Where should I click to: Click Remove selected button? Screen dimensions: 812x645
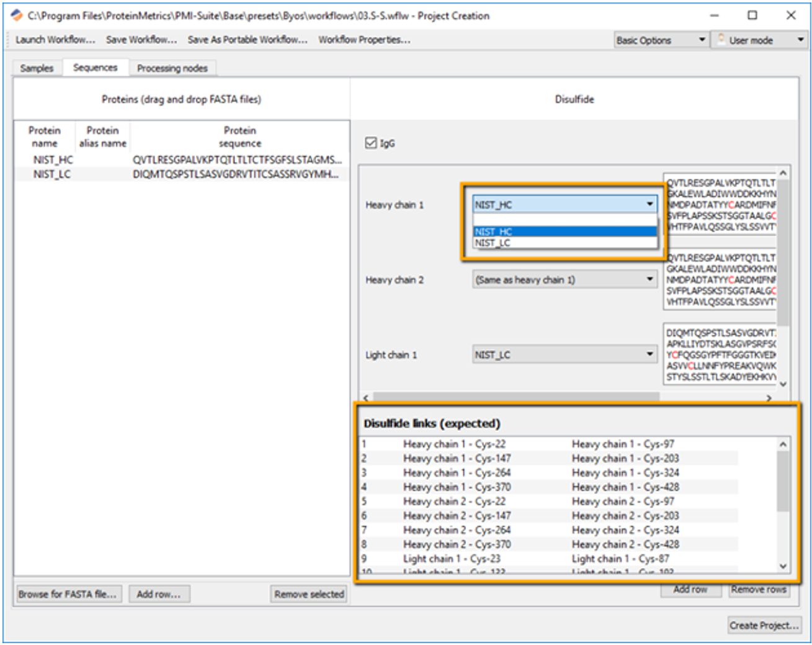coord(309,594)
